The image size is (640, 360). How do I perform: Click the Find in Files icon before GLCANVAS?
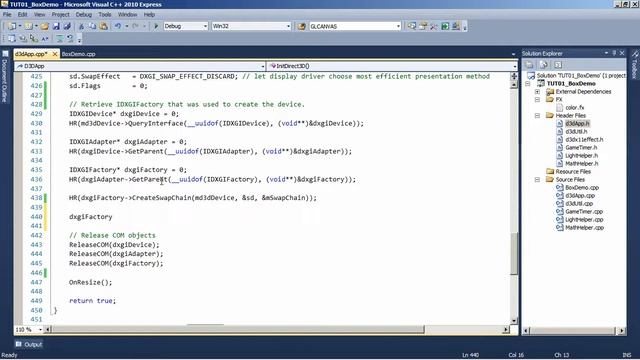tap(301, 26)
